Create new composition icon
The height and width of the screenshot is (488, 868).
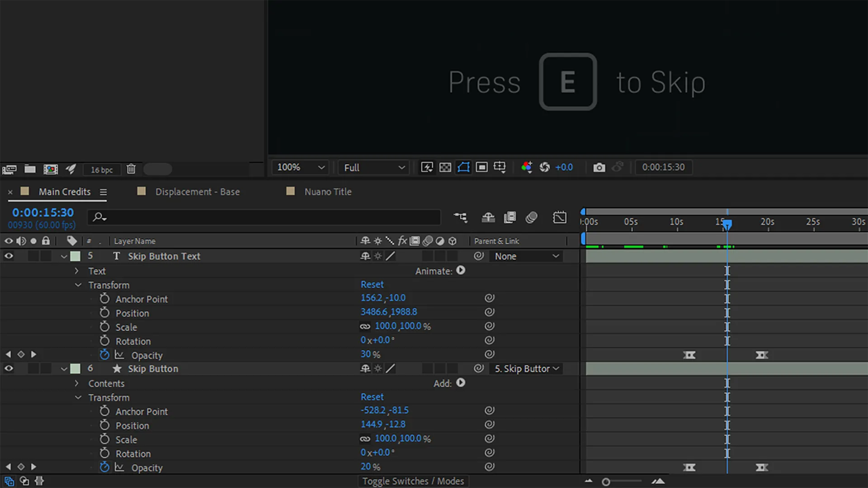[51, 169]
